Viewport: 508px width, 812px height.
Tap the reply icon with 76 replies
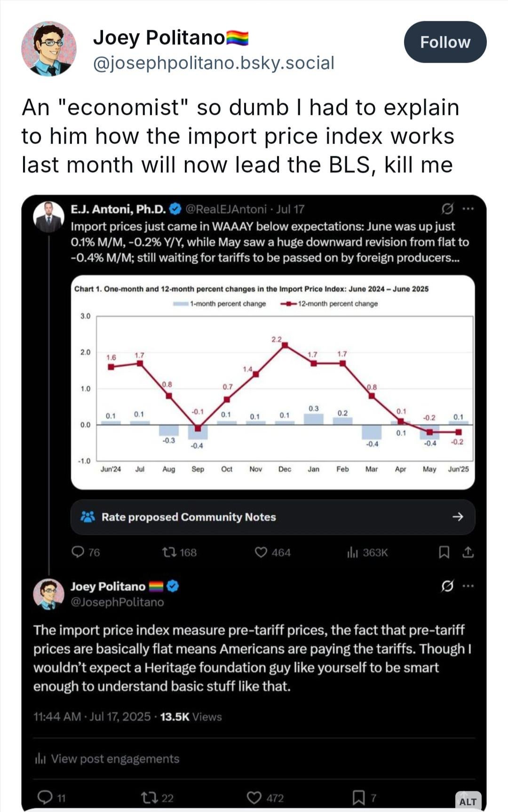78,552
